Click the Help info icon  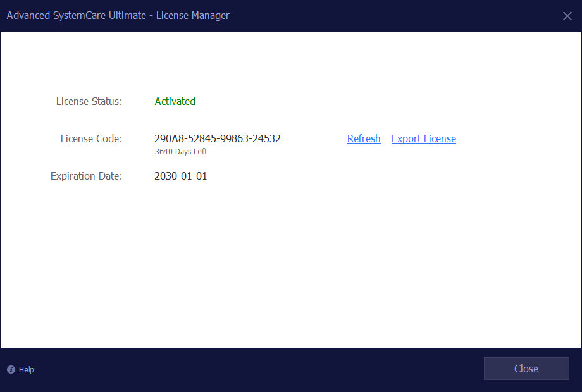[x=11, y=369]
